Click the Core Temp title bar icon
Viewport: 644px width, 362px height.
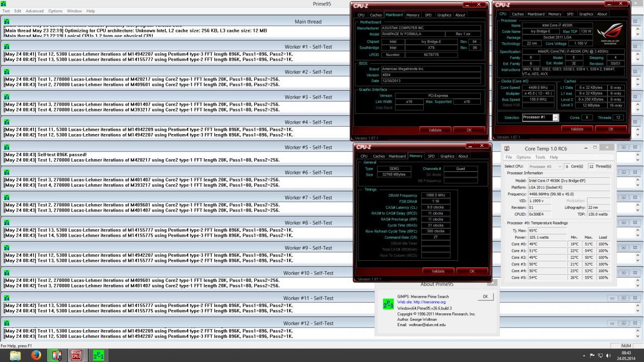[x=507, y=148]
